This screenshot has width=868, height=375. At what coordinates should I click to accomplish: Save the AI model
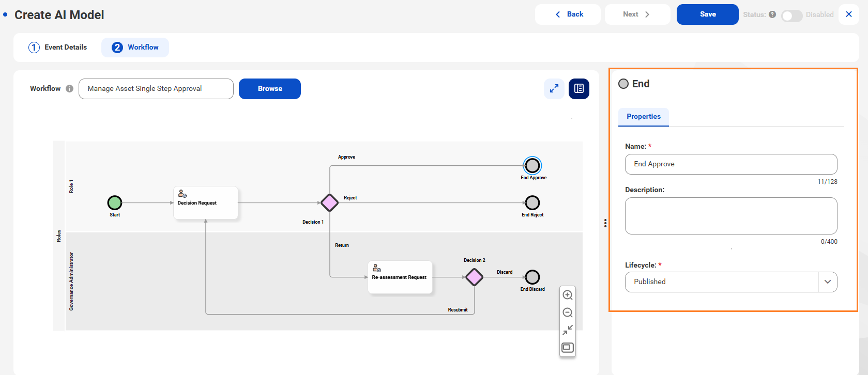coord(708,14)
